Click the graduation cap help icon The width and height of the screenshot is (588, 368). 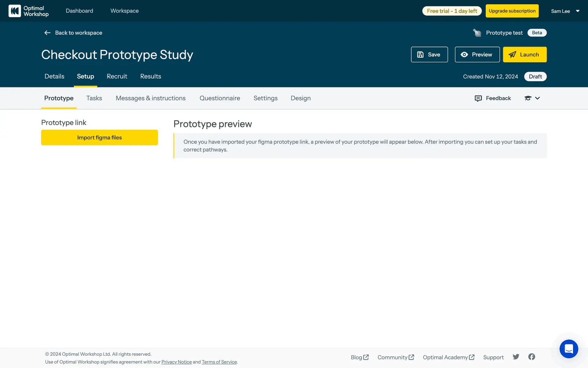click(528, 98)
